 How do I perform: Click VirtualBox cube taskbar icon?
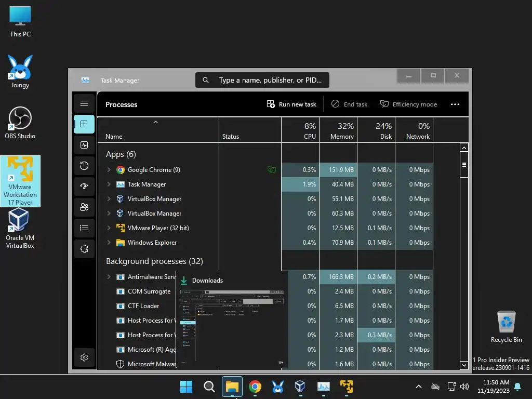click(x=300, y=387)
